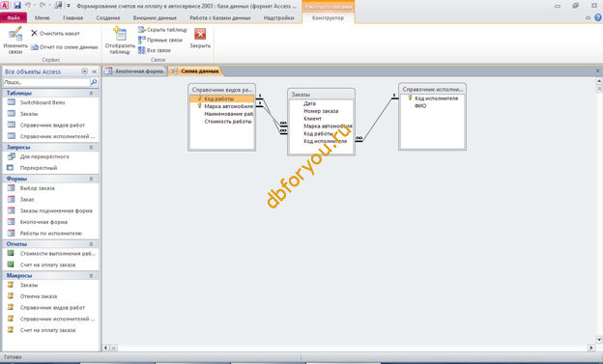
Task: Open the Кнопочная форма document tab
Action: pos(135,71)
